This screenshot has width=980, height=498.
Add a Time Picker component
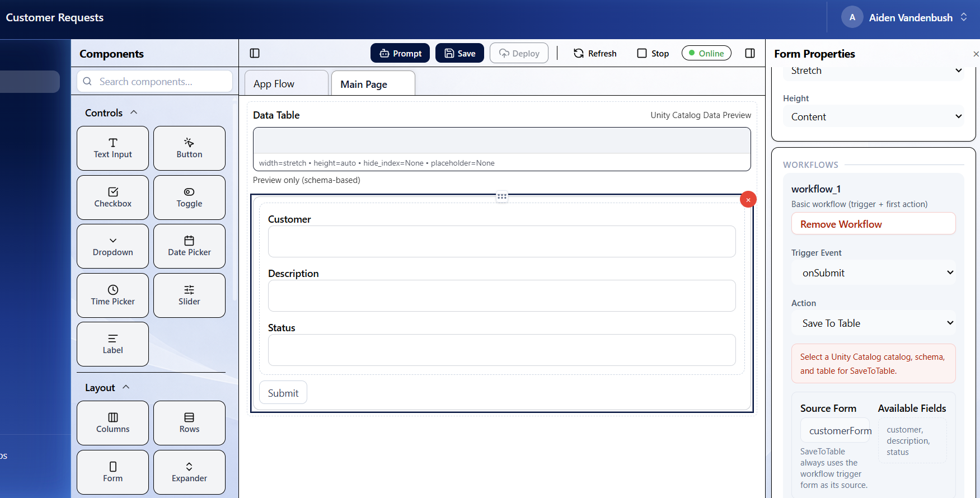tap(112, 295)
